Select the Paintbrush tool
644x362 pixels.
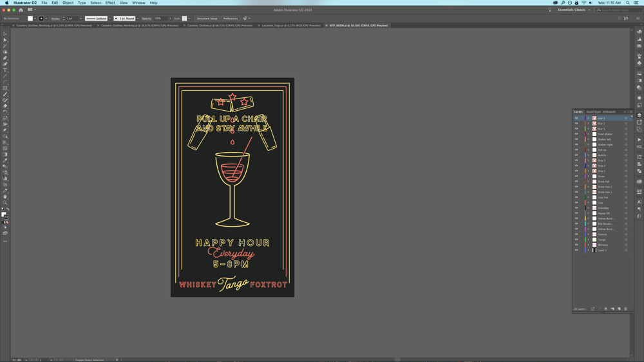coord(5,94)
